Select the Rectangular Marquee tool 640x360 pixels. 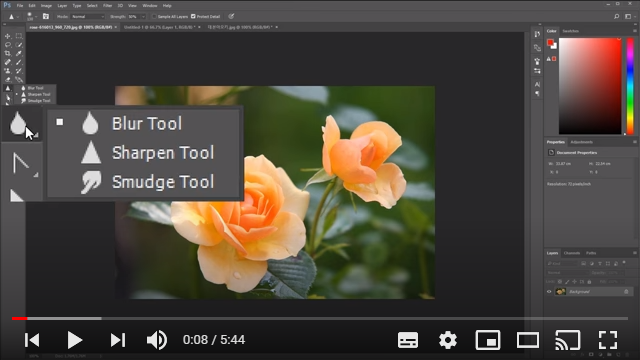tap(19, 36)
